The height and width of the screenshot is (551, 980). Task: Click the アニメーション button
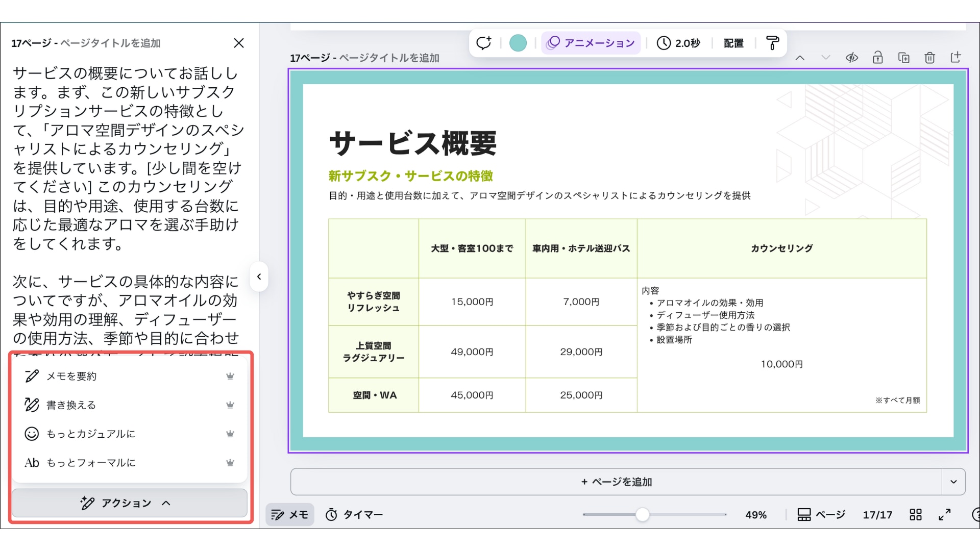point(591,43)
